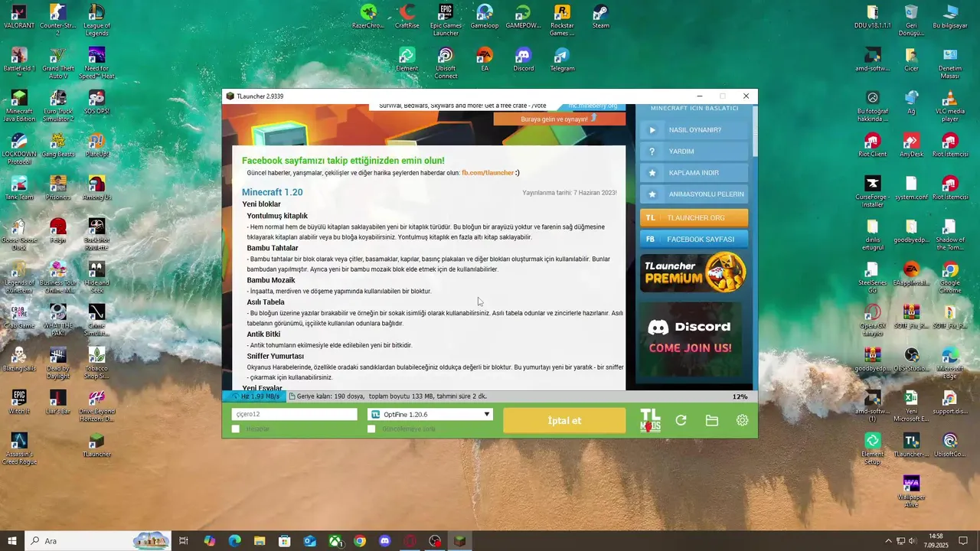Open Discord desktop icon
Viewport: 980px width, 551px height.
pos(524,60)
